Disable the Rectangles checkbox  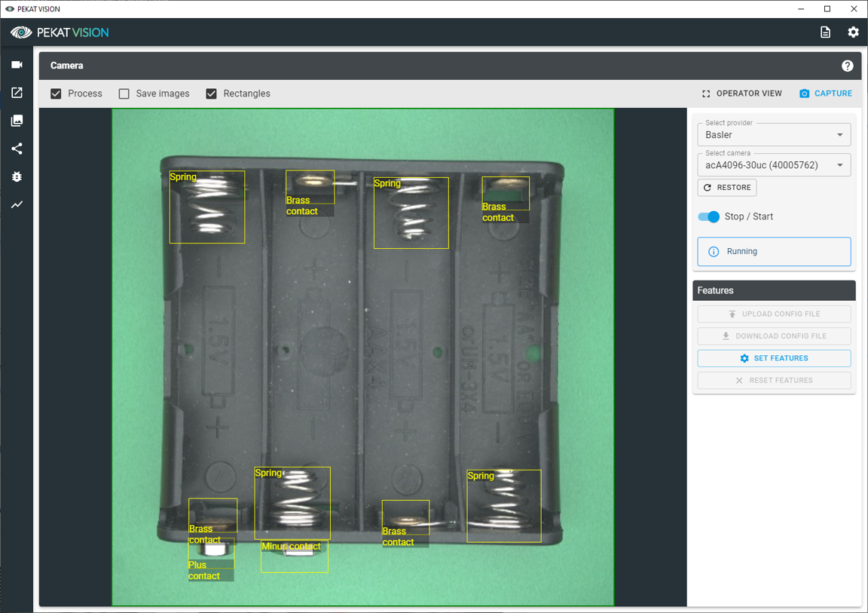pyautogui.click(x=212, y=93)
